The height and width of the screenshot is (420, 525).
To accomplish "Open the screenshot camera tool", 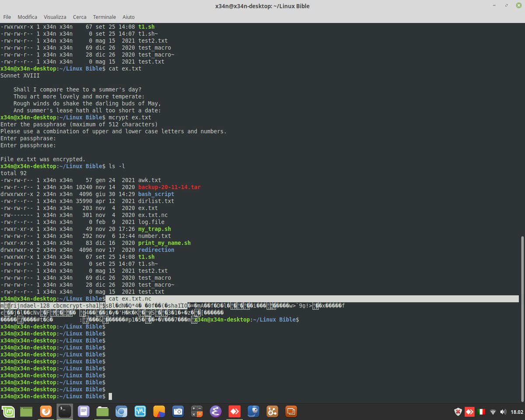I will (x=178, y=411).
